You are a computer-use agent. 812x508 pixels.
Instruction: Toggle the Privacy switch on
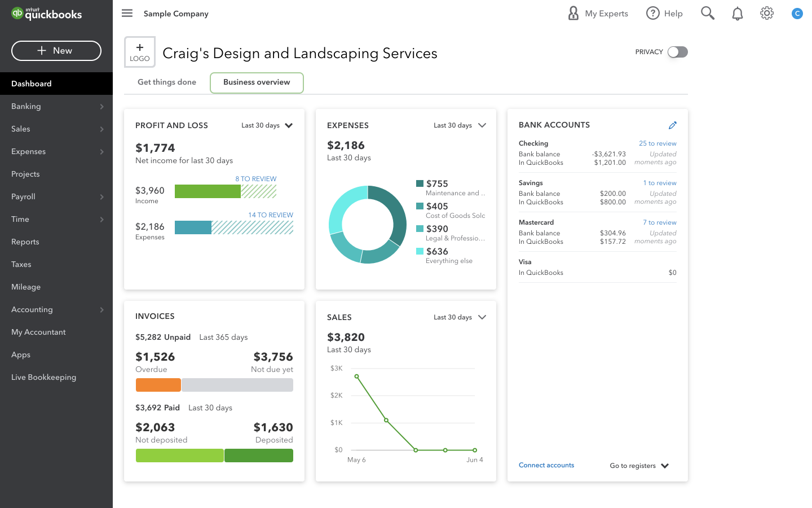point(677,51)
